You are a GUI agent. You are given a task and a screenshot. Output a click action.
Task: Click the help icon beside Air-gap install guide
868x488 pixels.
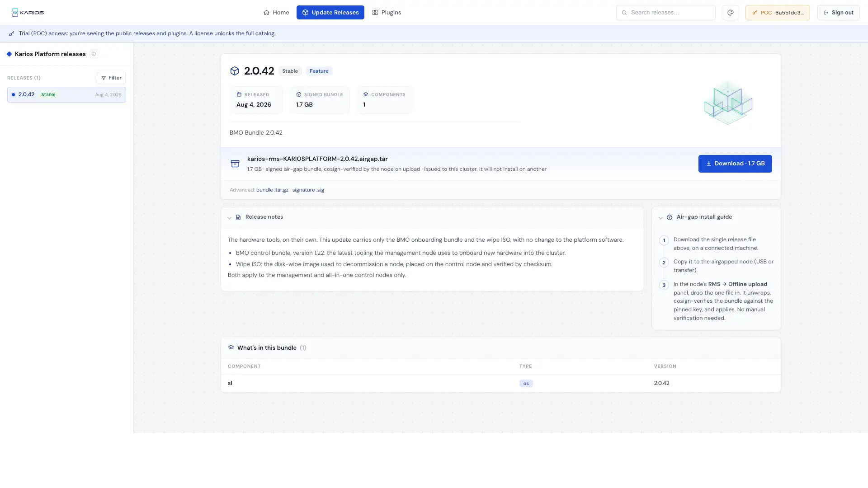click(x=670, y=217)
